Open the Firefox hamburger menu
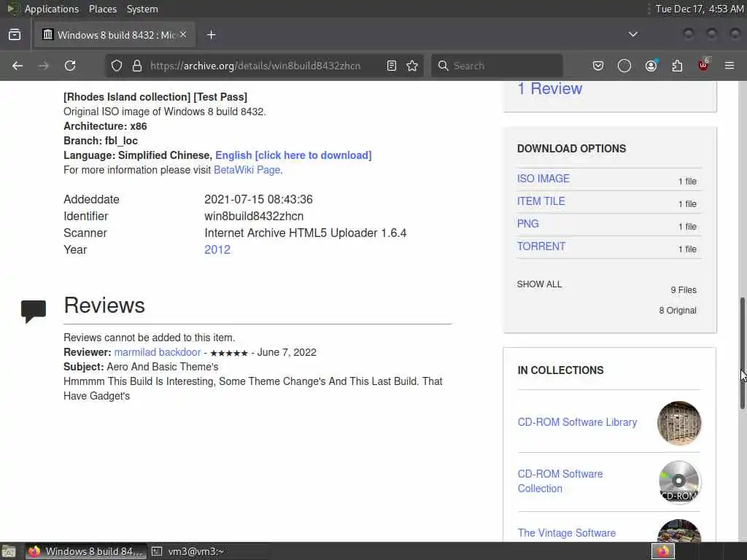Viewport: 747px width, 560px height. [729, 66]
